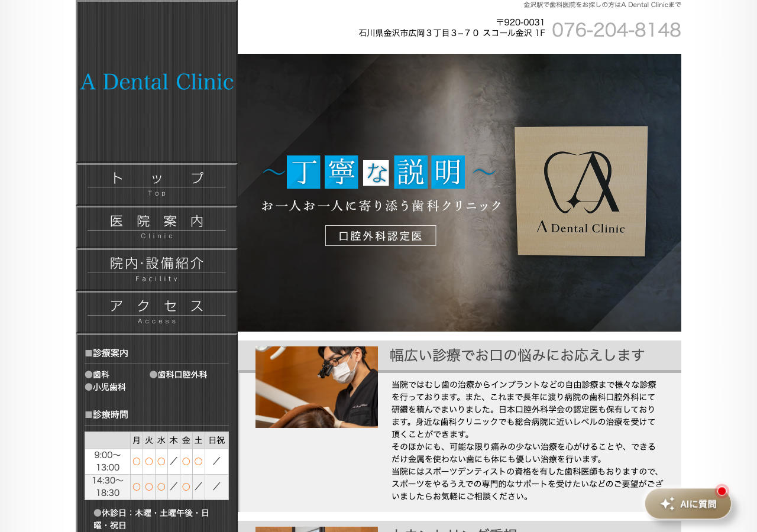Open the 医院案内 Clinic menu item
The image size is (757, 532).
click(x=157, y=227)
